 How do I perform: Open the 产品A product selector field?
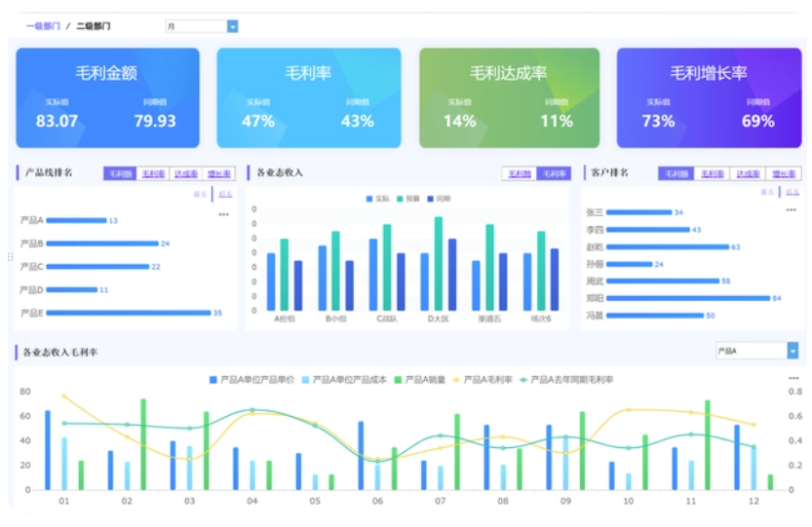tap(756, 351)
